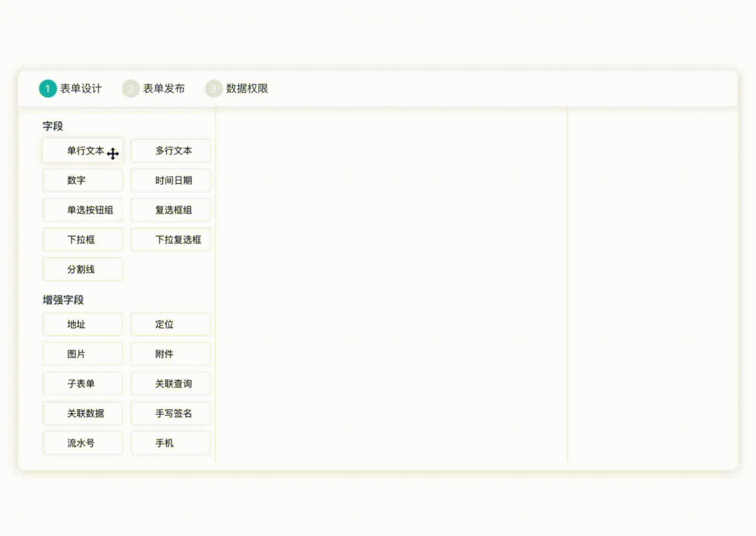The width and height of the screenshot is (756, 536).
Task: Select the 下拉复选框 field component
Action: (171, 240)
